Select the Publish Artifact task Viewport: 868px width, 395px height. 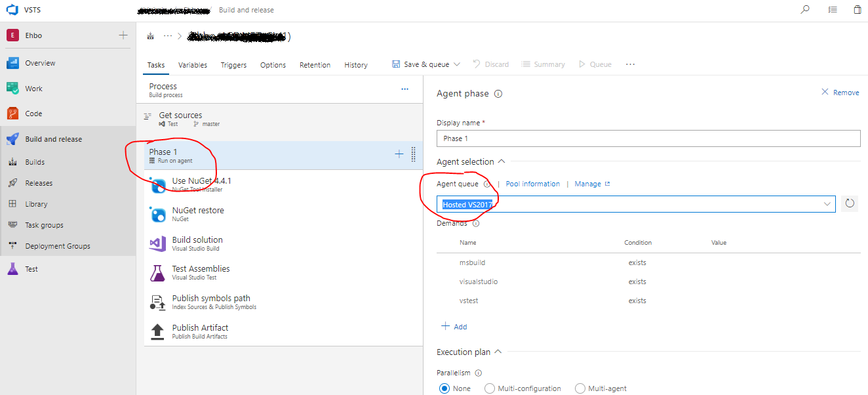coord(283,331)
